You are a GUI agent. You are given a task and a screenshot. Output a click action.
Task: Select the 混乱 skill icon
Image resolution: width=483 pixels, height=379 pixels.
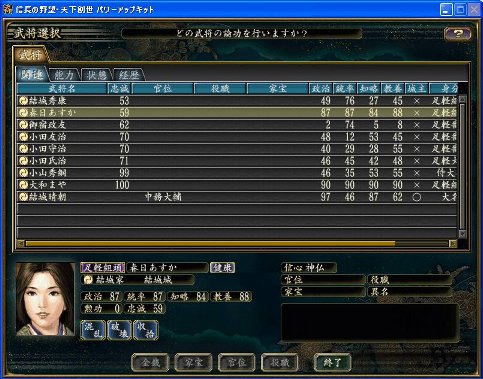point(93,330)
